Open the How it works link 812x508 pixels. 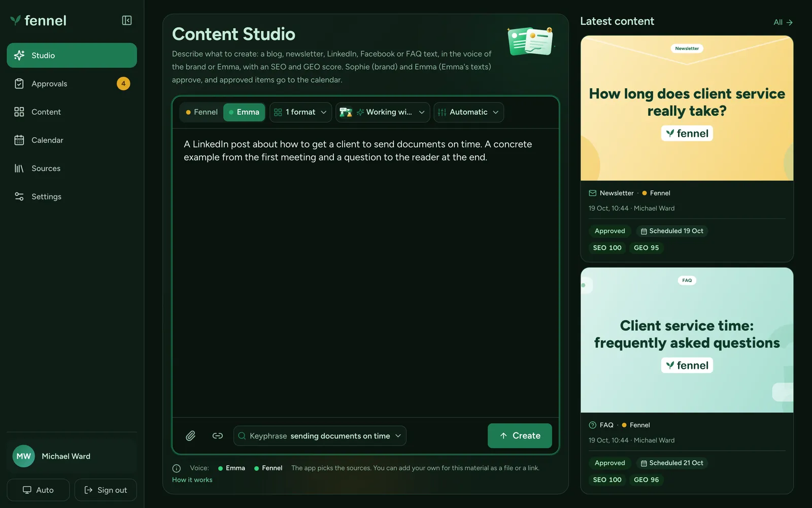[192, 480]
